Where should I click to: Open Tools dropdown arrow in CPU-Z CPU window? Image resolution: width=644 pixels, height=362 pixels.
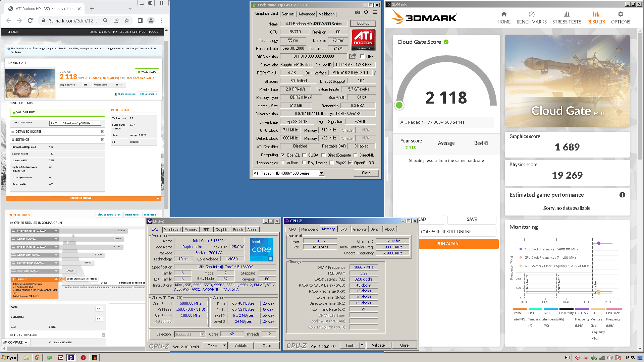click(224, 346)
